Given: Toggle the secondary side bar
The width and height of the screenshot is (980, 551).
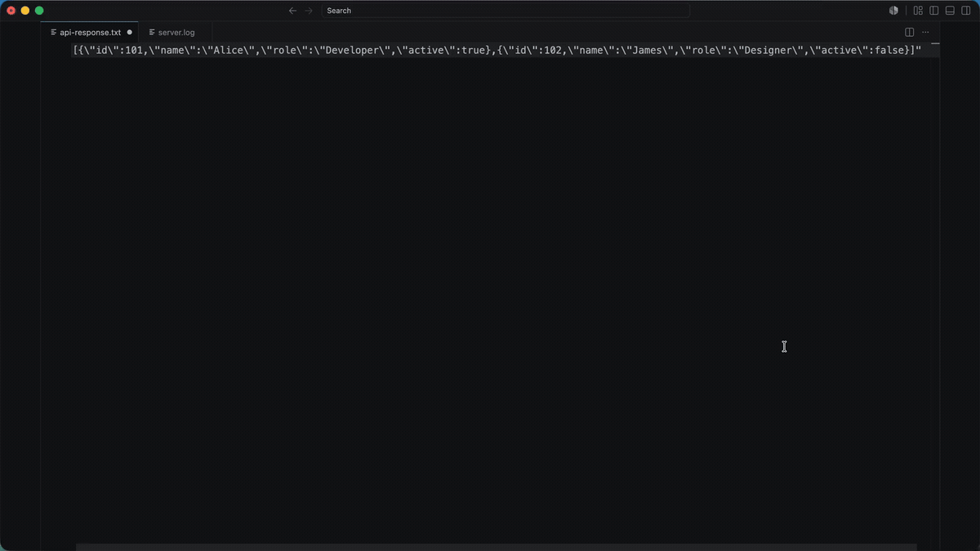Looking at the screenshot, I should pyautogui.click(x=966, y=11).
